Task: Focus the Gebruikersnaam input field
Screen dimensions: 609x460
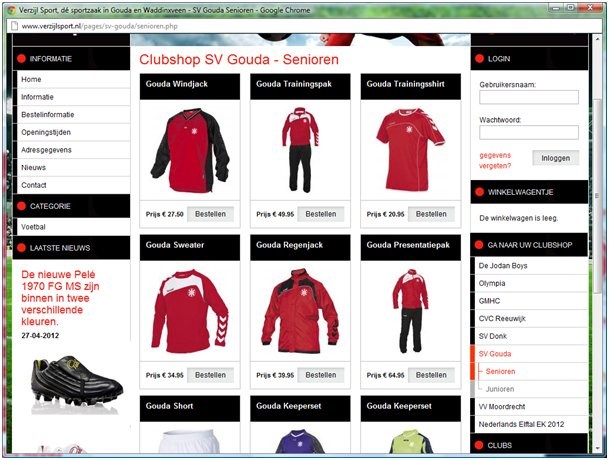Action: coord(528,98)
